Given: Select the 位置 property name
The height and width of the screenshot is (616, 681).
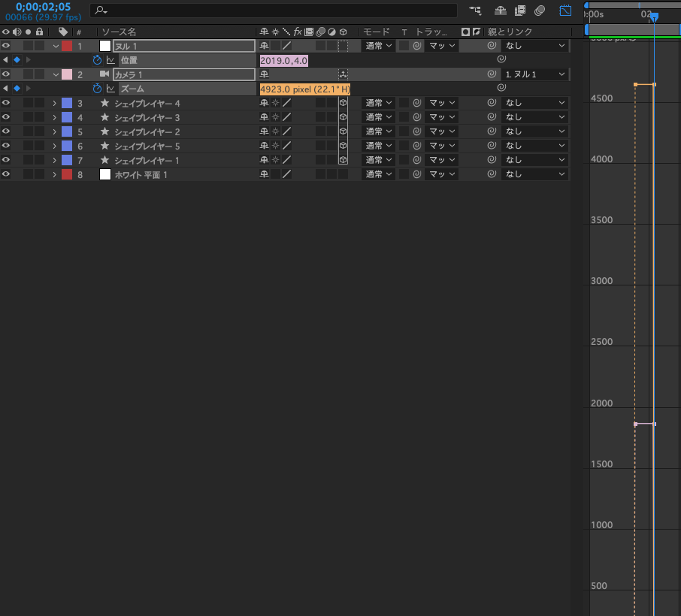Looking at the screenshot, I should click(129, 60).
